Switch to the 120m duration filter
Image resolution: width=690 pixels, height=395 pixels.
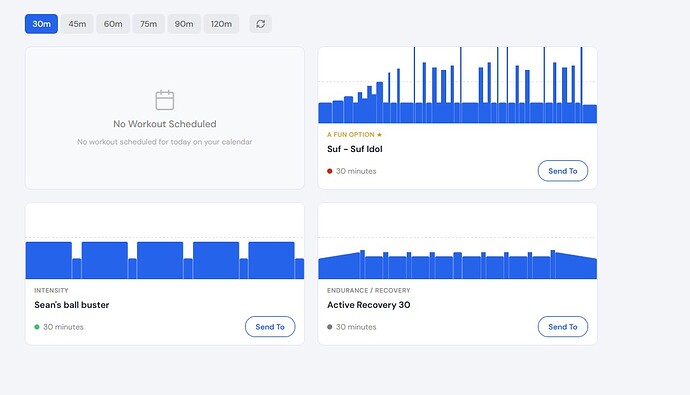(x=221, y=24)
